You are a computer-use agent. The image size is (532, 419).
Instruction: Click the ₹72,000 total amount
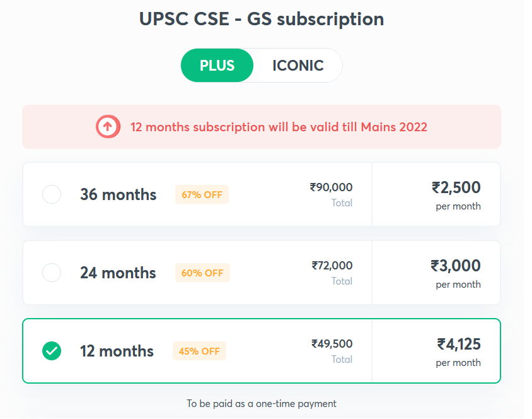(x=332, y=266)
